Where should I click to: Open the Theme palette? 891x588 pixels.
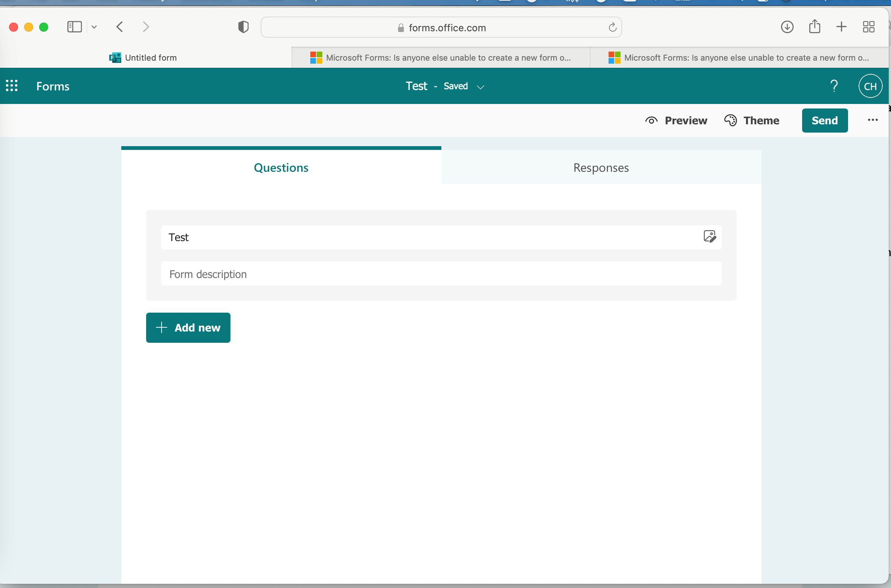752,121
